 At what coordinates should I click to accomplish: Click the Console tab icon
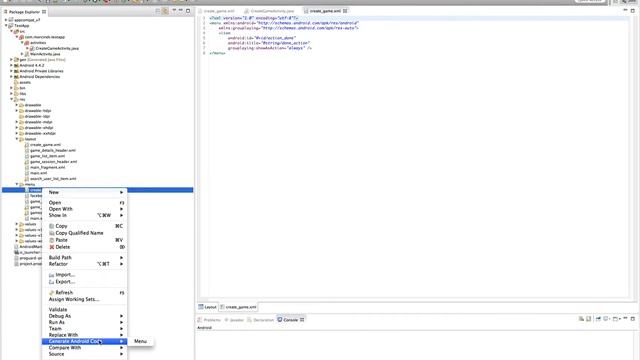pos(280,320)
